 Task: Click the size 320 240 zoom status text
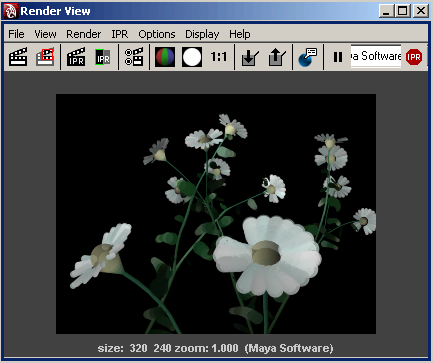pos(215,348)
